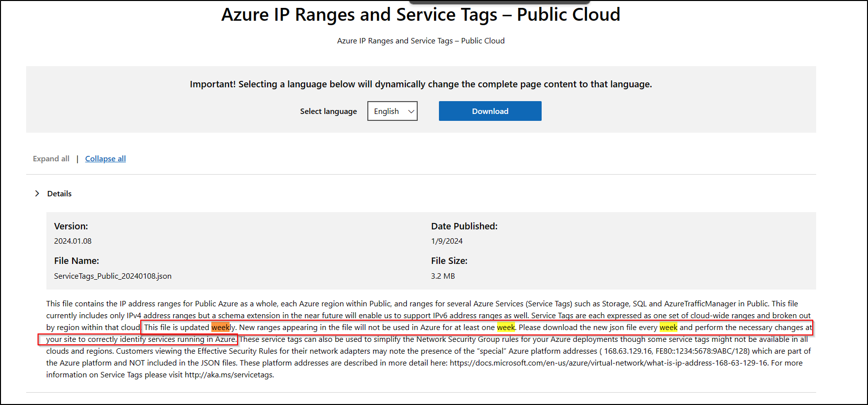Open the Select language dropdown

click(x=393, y=111)
